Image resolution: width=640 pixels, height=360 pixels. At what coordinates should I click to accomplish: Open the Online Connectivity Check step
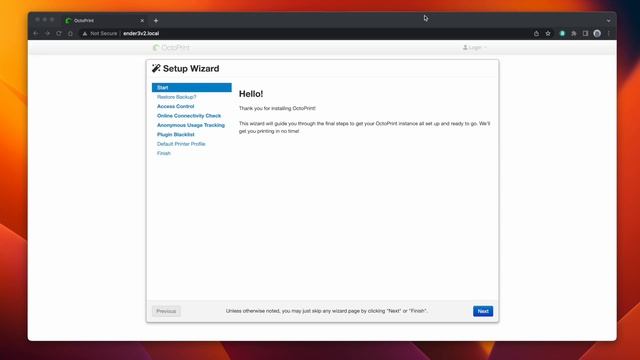pos(189,116)
